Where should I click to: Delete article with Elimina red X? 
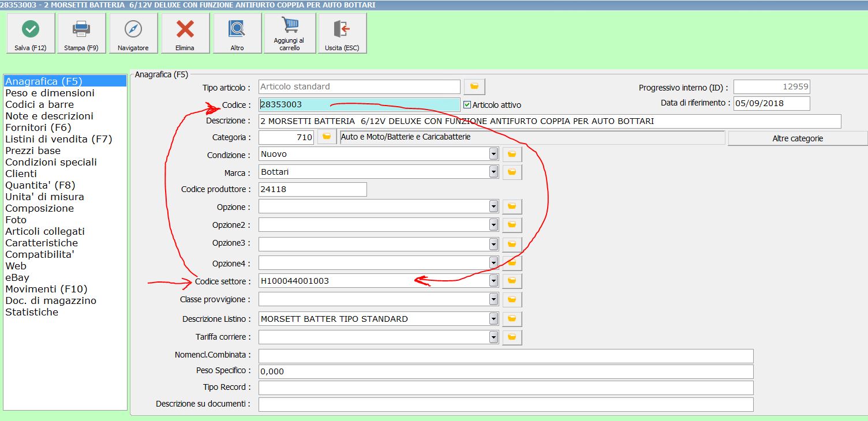coord(185,33)
